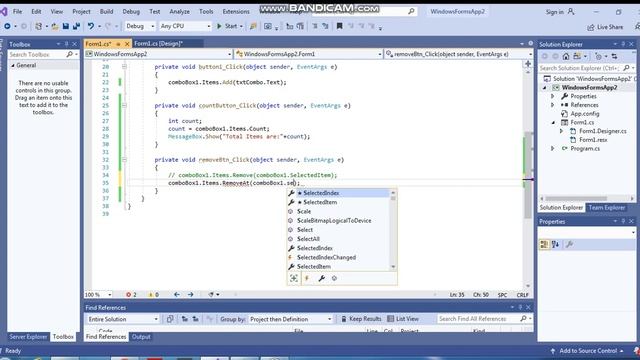Click navigate to previous issue arrow
Screen dimensions: 640x360
(177, 294)
